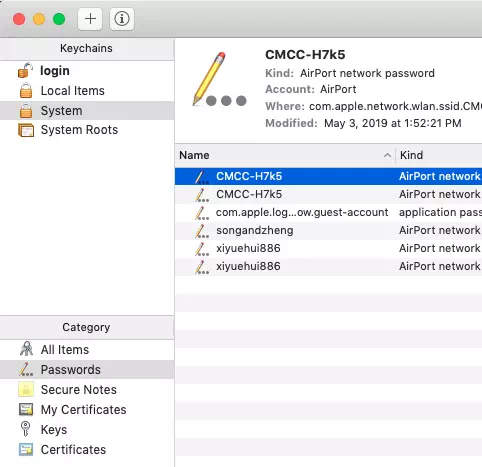Show the All Items category
This screenshot has width=482, height=467.
pos(87,350)
